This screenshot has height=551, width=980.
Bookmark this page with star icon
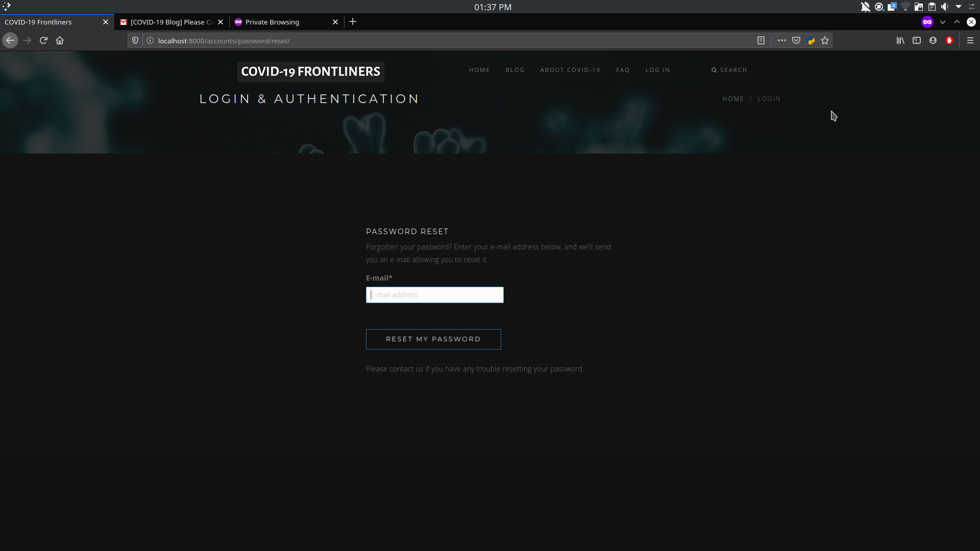point(825,40)
